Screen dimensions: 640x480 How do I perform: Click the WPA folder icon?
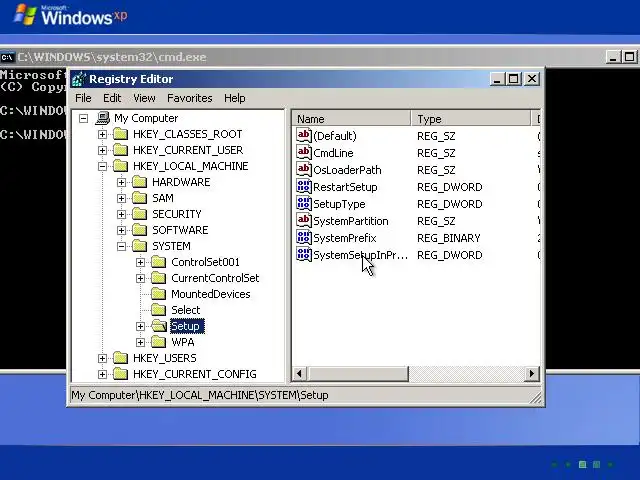pos(158,342)
